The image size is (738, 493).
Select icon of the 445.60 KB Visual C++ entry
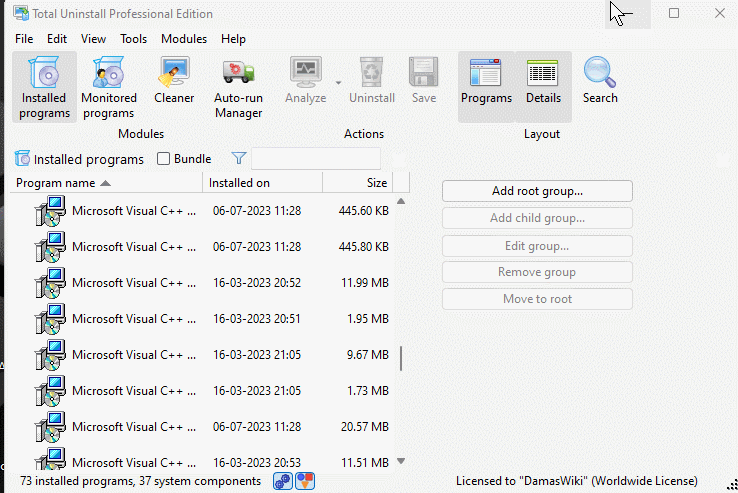coord(50,210)
